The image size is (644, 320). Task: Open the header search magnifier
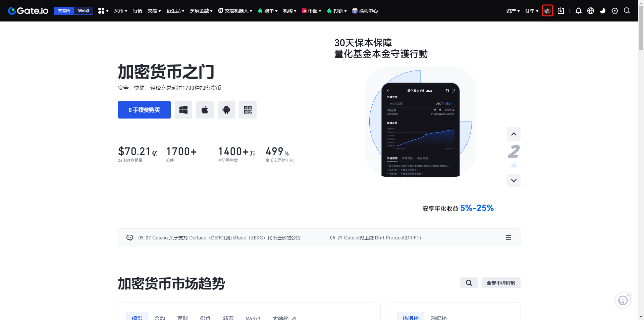pos(627,11)
